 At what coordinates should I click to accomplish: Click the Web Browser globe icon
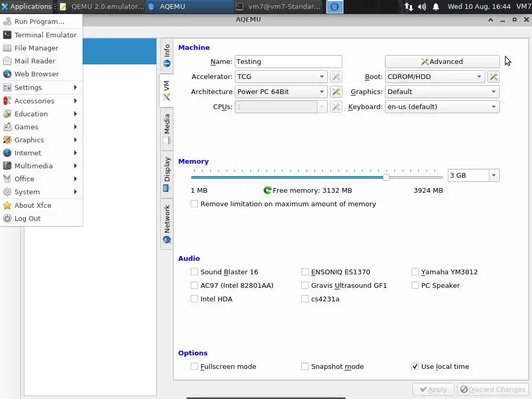pos(7,74)
